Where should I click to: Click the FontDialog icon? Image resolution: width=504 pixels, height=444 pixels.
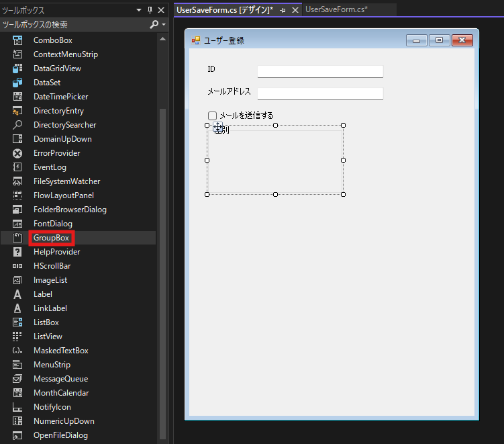(17, 224)
